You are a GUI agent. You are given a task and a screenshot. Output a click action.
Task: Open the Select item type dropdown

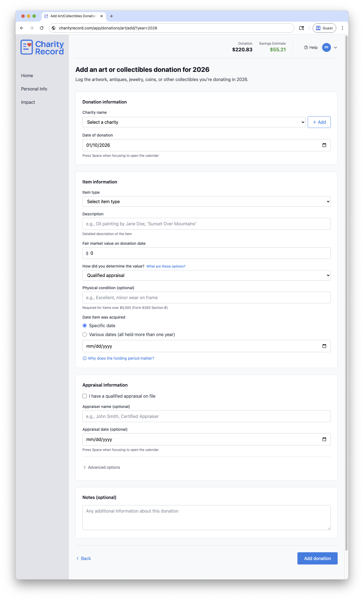pos(206,201)
